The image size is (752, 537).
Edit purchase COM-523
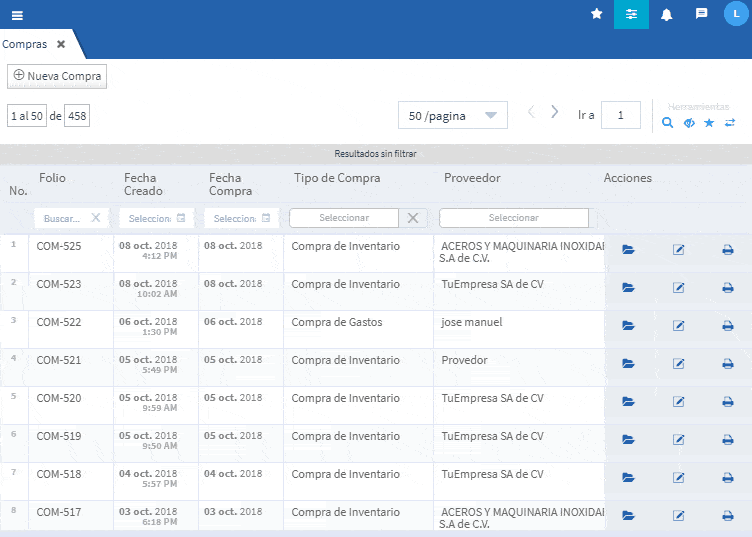point(678,287)
